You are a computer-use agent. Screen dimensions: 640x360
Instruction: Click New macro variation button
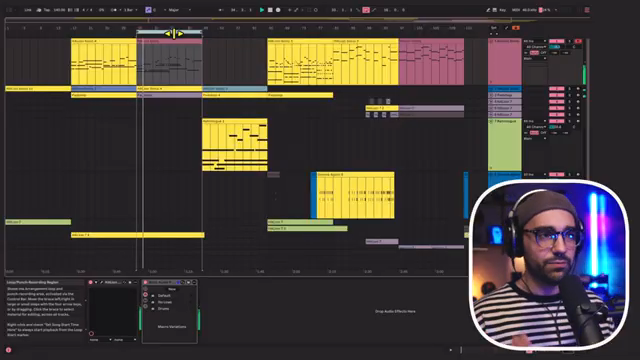(x=172, y=289)
